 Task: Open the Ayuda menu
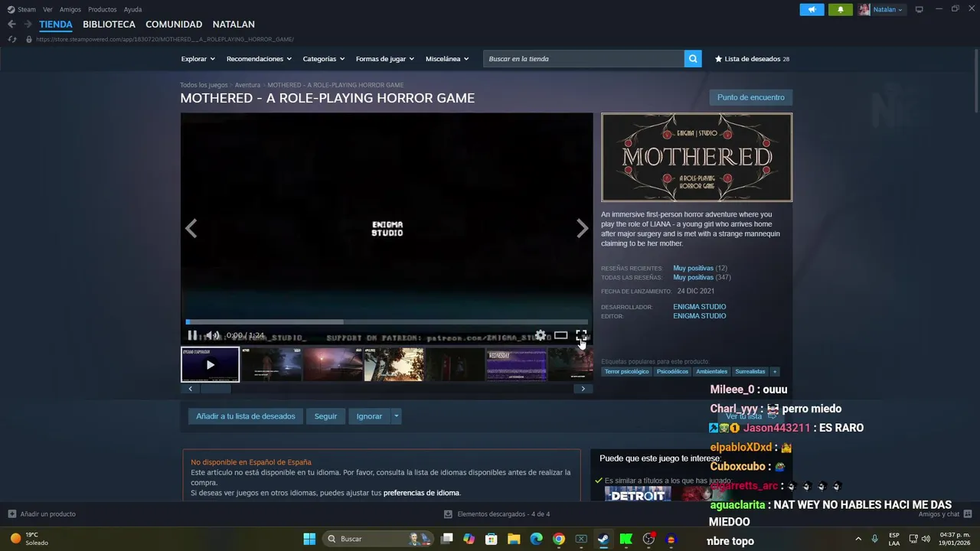pos(132,9)
